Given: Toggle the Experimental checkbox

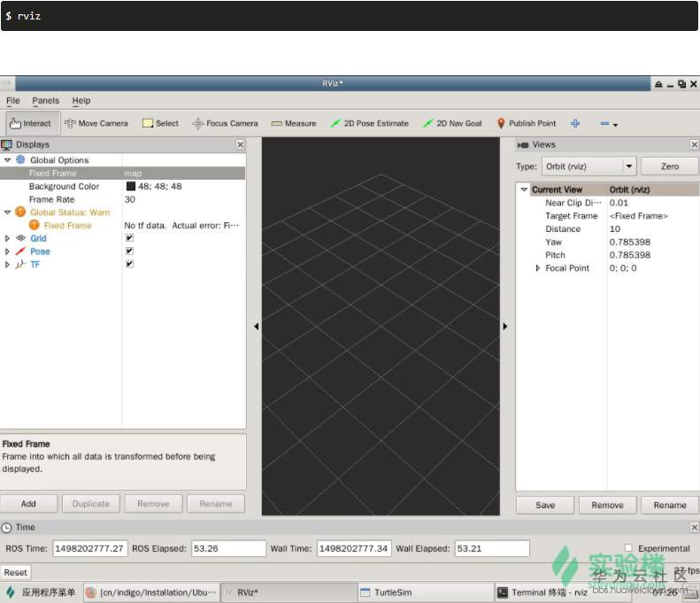Looking at the screenshot, I should (628, 548).
